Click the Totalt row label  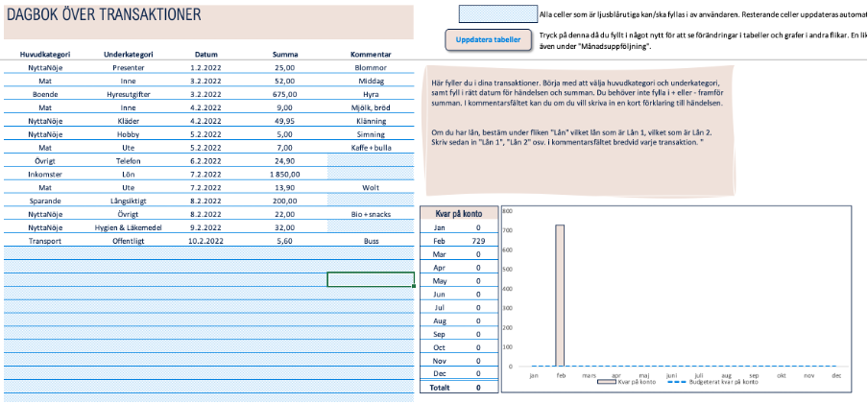pos(440,388)
